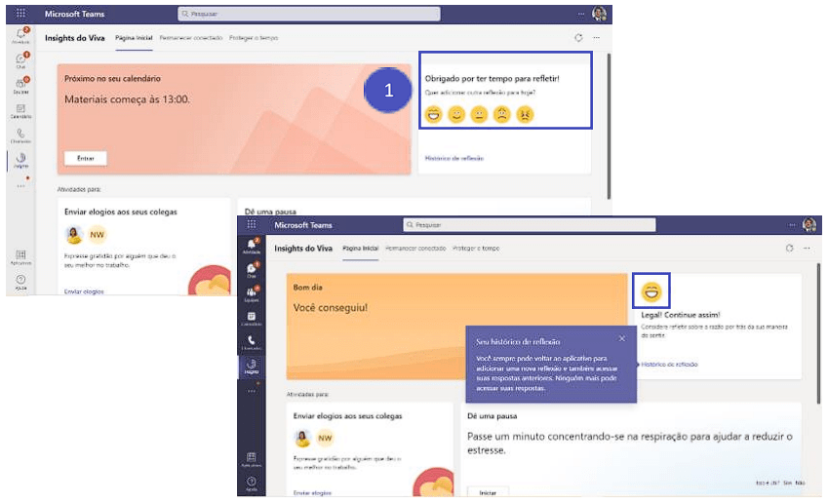828x504 pixels.
Task: Close the 'Seu histórico de reflexão' popup
Action: (622, 338)
